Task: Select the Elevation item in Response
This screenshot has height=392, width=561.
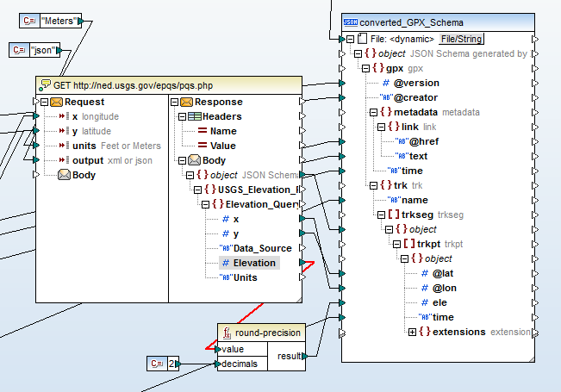Action: [253, 263]
